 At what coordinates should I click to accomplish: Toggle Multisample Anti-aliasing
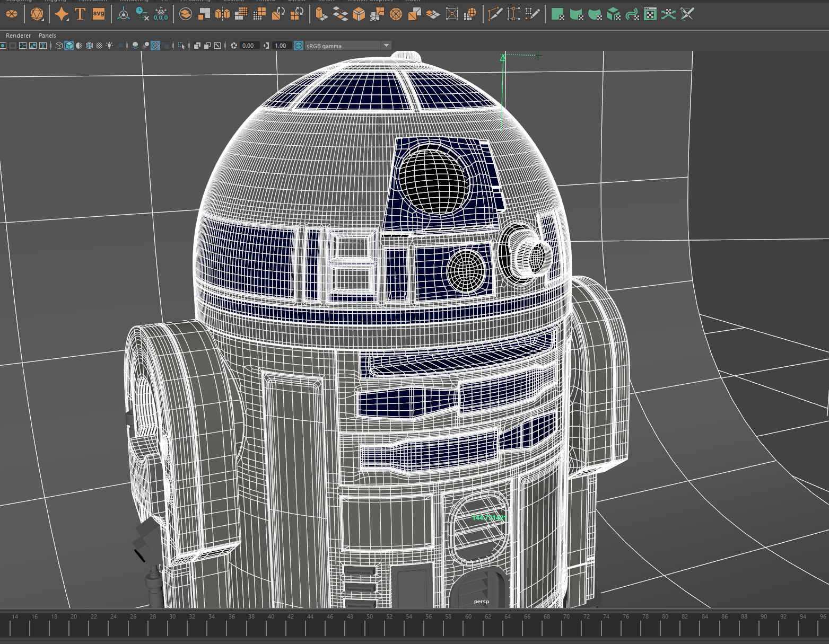point(155,46)
